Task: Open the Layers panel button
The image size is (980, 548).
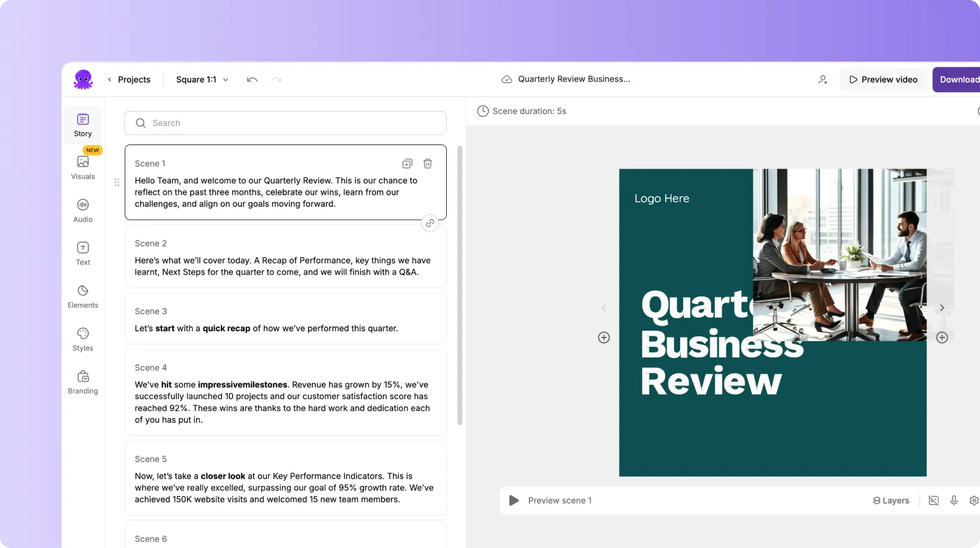Action: pos(891,501)
